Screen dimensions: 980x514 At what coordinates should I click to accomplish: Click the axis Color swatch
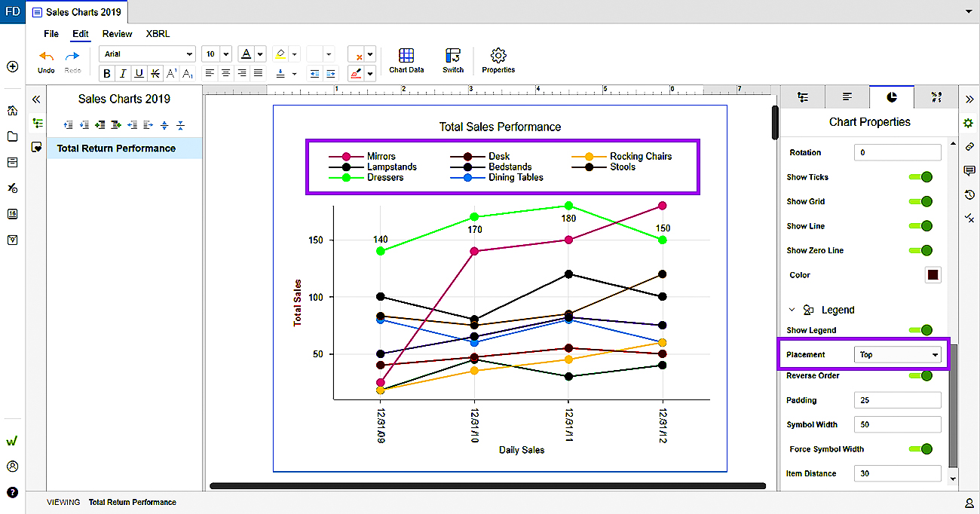933,275
